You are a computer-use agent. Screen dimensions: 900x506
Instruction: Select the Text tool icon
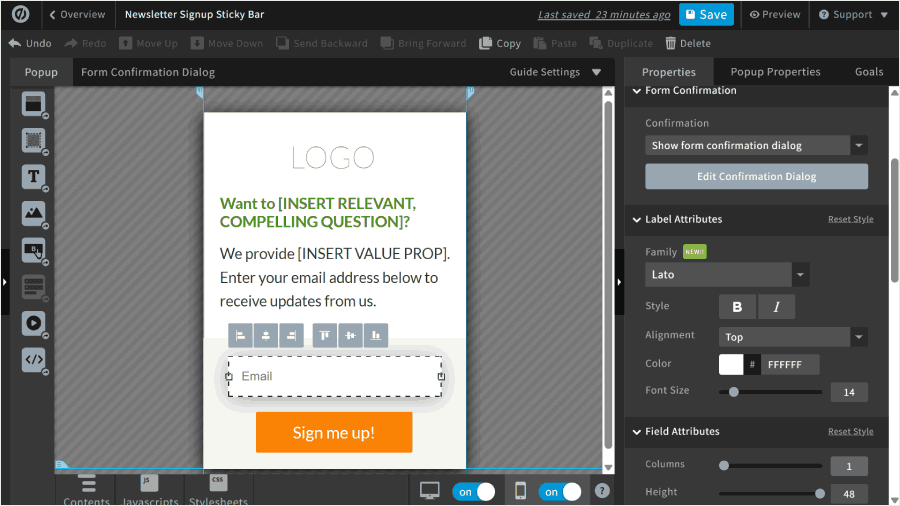[33, 177]
